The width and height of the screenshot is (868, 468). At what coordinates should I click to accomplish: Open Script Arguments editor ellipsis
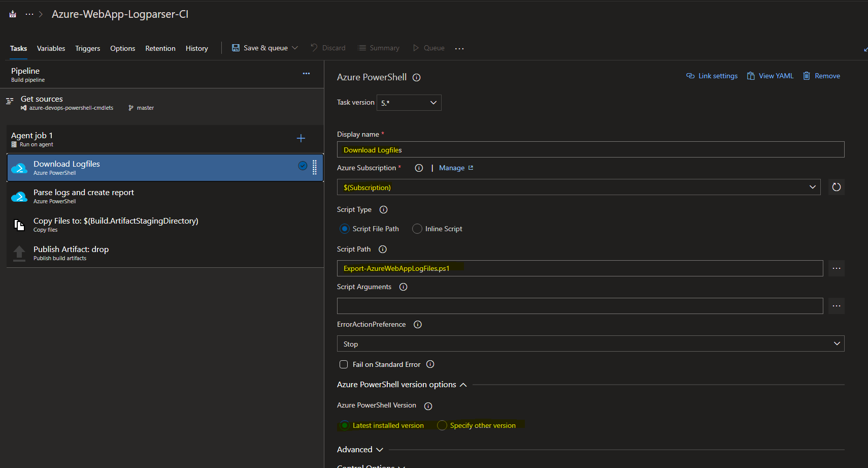(x=837, y=306)
